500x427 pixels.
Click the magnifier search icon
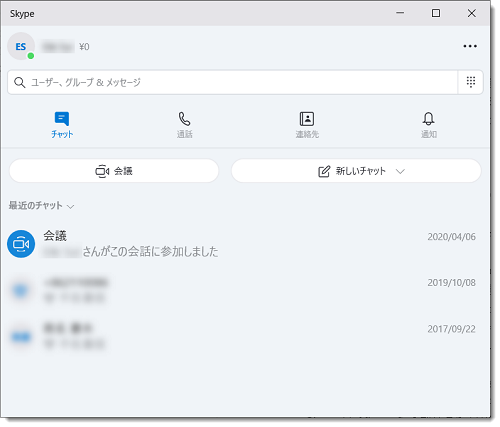pos(20,82)
